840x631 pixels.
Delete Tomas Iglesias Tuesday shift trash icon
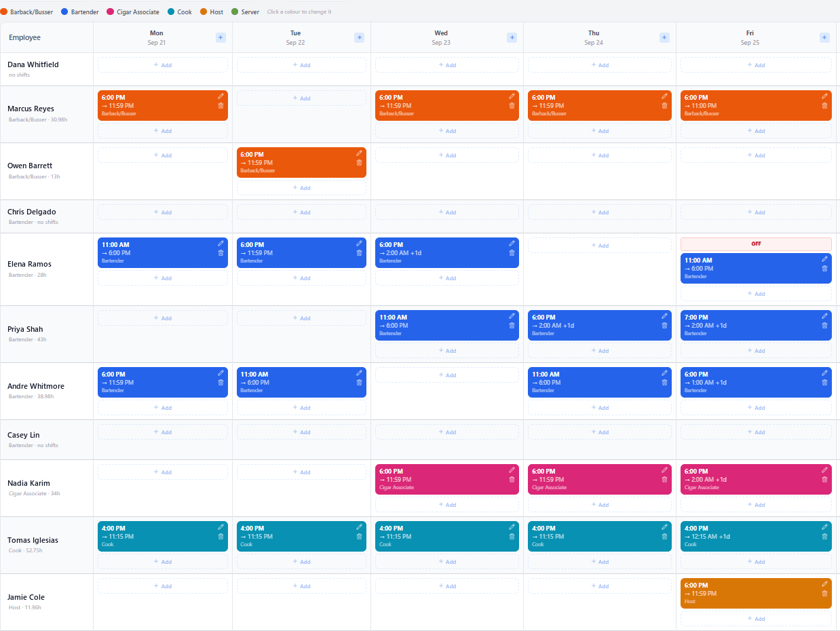(359, 537)
